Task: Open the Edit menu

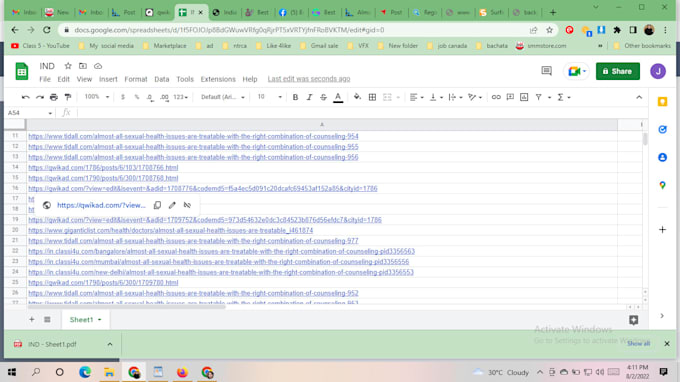Action: [x=63, y=79]
